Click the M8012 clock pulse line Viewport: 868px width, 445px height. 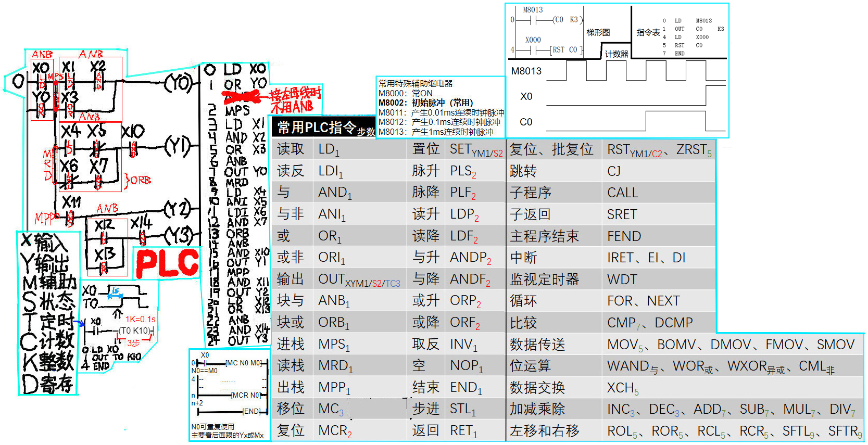[439, 122]
